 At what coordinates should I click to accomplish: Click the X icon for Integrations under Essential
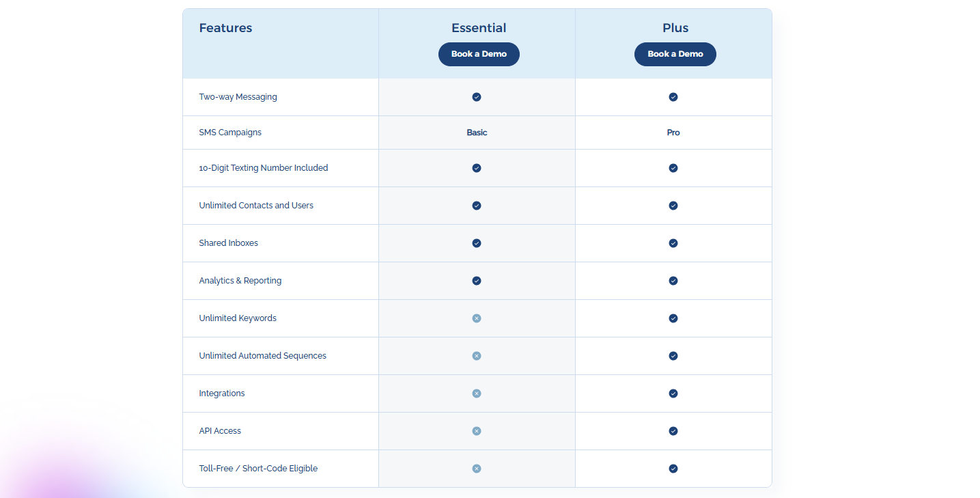[x=476, y=393]
